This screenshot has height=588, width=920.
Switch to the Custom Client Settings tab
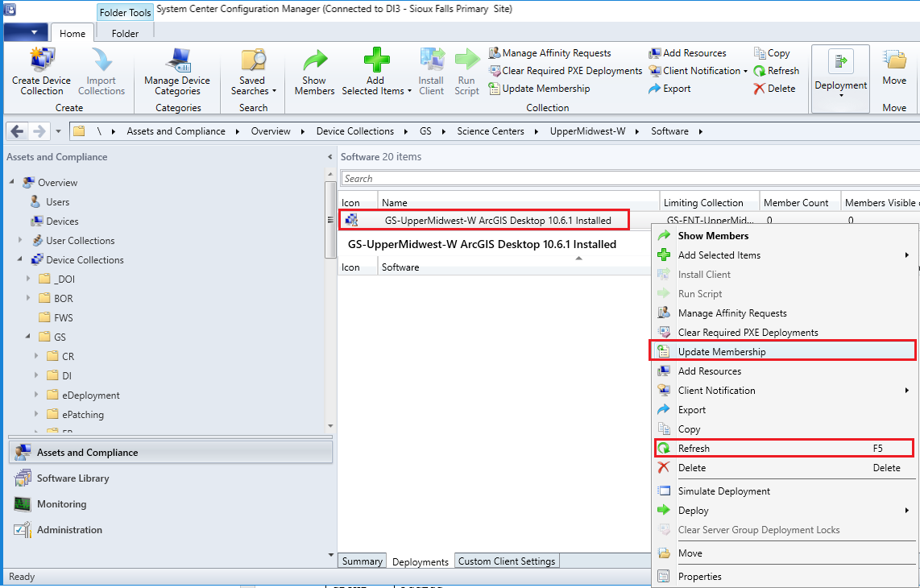coord(507,561)
